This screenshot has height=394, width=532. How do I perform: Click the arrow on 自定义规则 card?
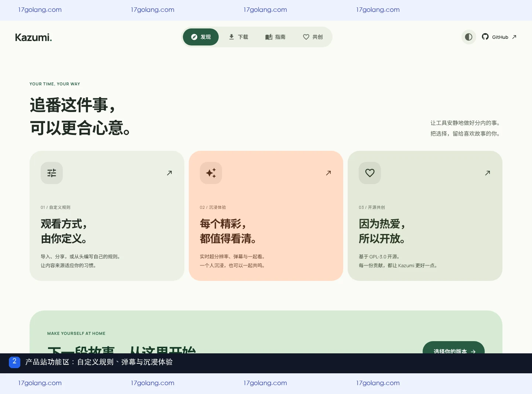pos(169,173)
